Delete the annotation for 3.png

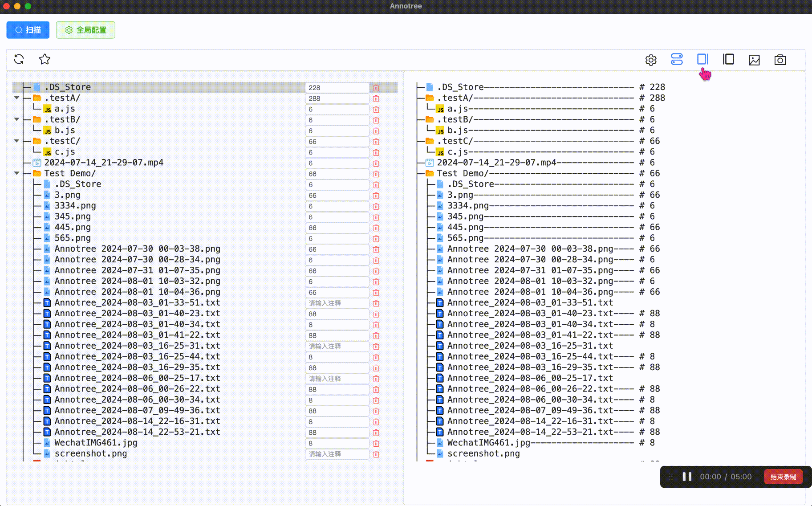click(x=376, y=196)
